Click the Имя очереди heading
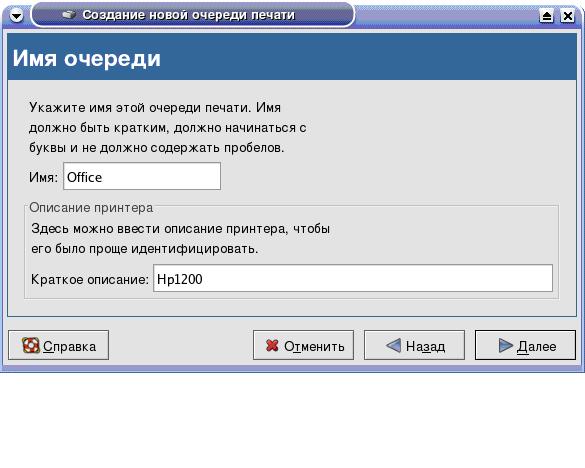This screenshot has height=468, width=585. [x=87, y=59]
